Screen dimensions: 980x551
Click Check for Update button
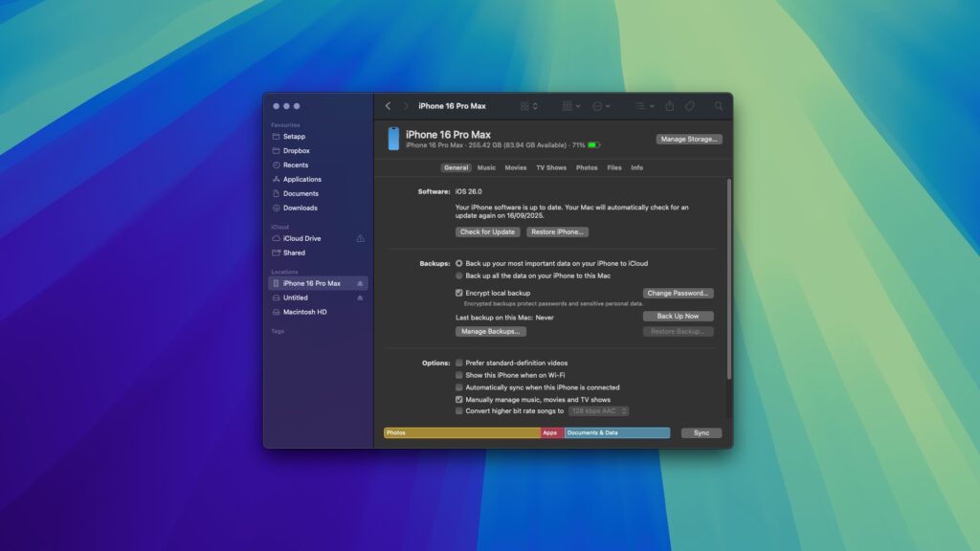[487, 231]
